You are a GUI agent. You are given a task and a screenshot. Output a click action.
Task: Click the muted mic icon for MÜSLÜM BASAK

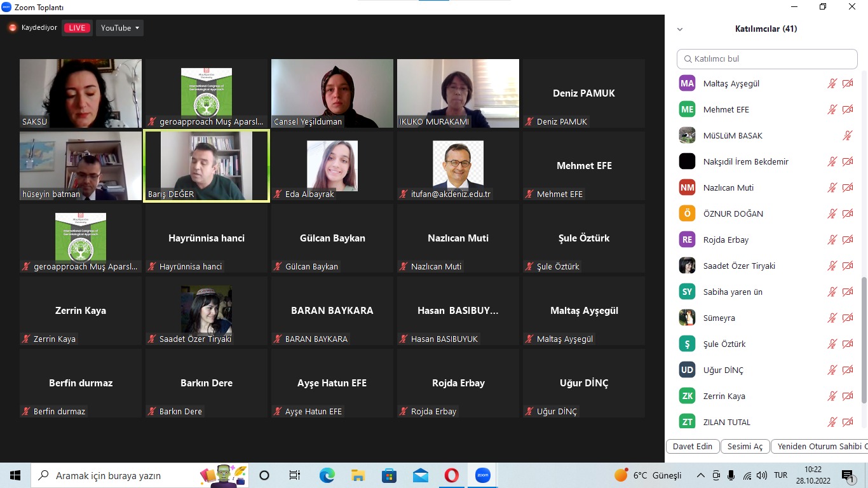[847, 135]
